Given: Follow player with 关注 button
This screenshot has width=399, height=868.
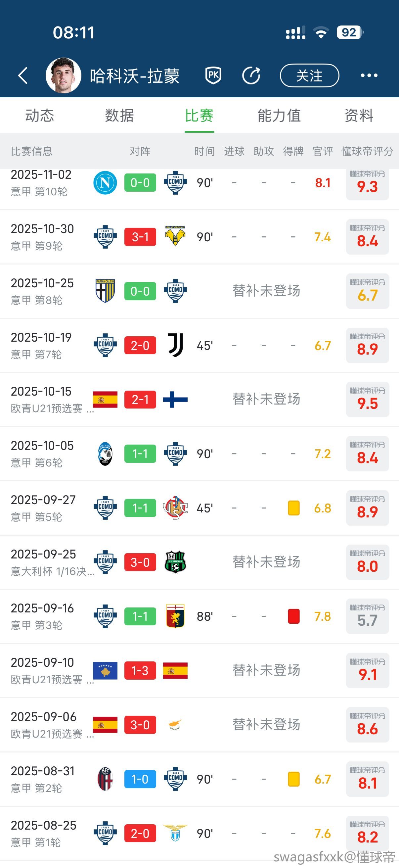Looking at the screenshot, I should [309, 75].
